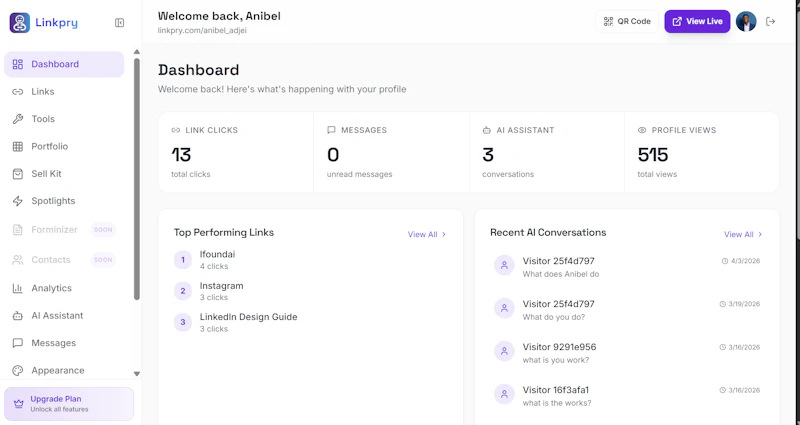
Task: Click the Dashboard grid icon in sidebar
Action: click(18, 64)
